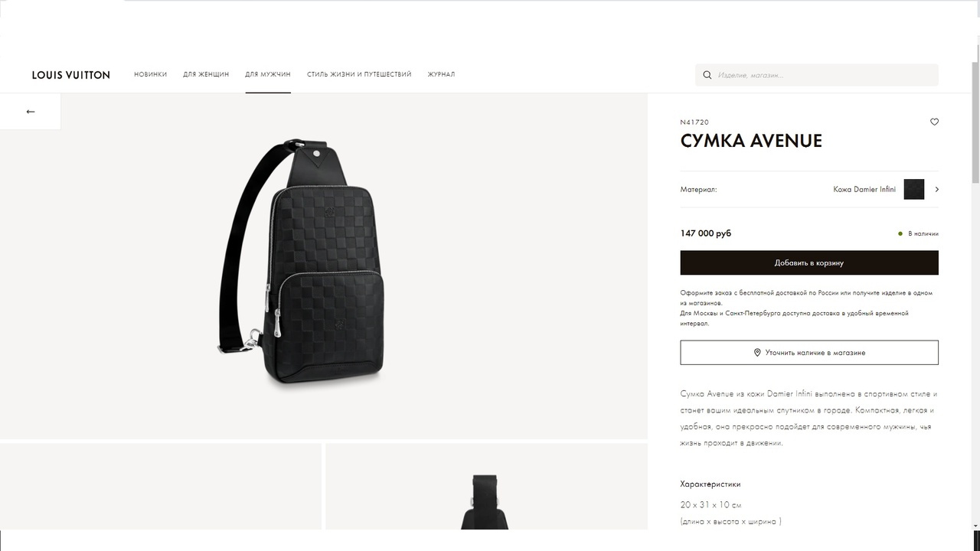Open the Для женщин menu
This screenshot has height=551, width=980.
[206, 74]
